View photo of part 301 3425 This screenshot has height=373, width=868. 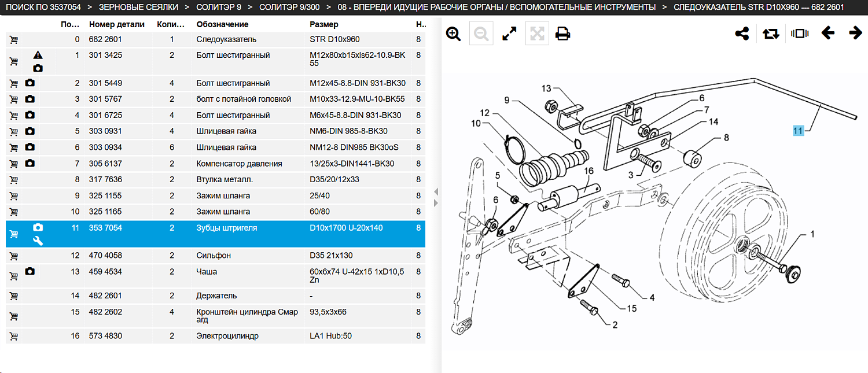38,68
